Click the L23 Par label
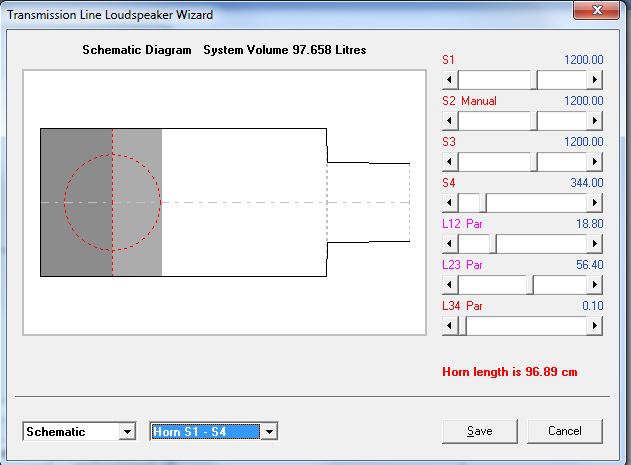Image resolution: width=631 pixels, height=465 pixels. coord(462,265)
